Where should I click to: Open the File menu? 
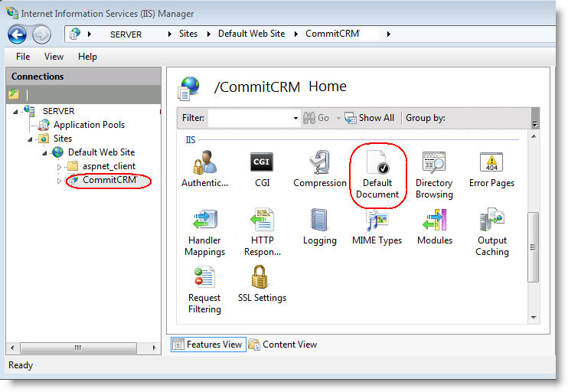pos(23,57)
